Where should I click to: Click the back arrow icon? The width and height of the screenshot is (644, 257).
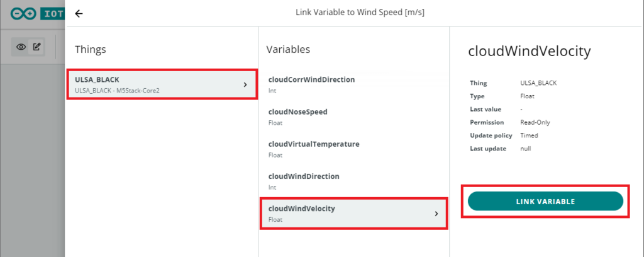(79, 13)
